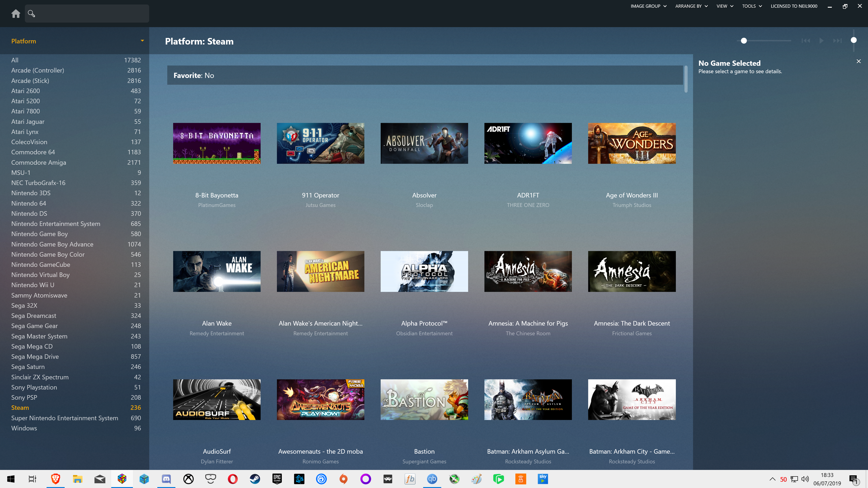Select the Alpha Protocol cover image

click(x=424, y=271)
